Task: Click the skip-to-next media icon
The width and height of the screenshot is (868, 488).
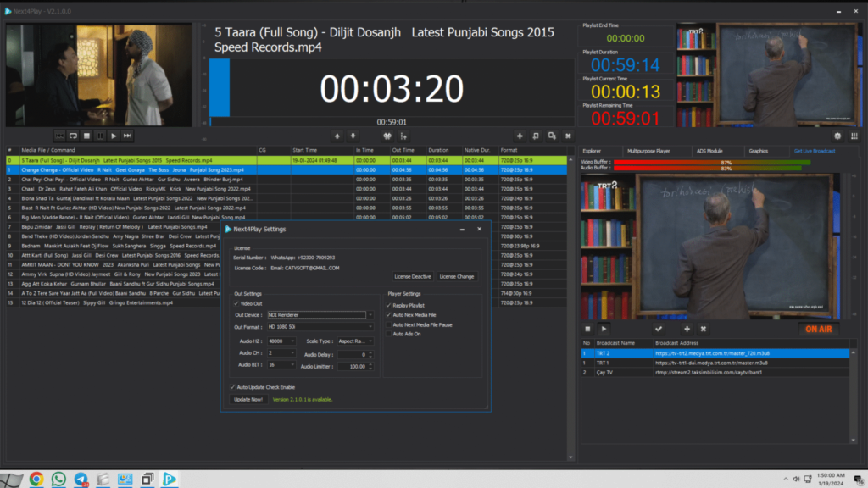Action: (126, 135)
